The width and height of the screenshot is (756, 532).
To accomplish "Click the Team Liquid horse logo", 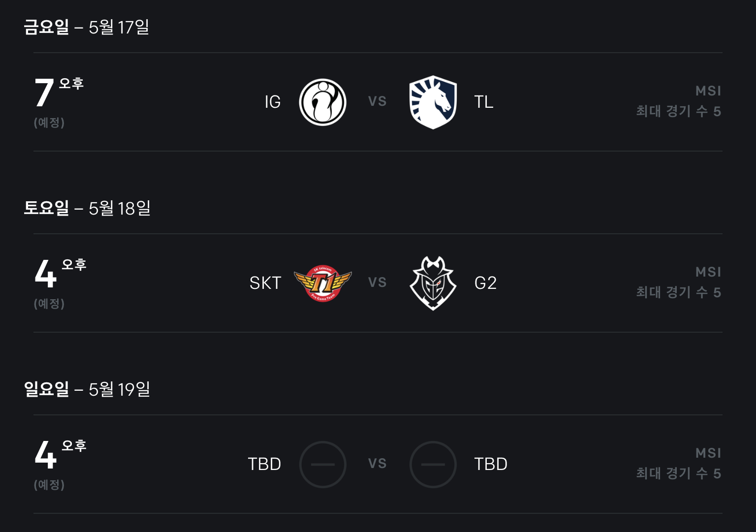I will tap(433, 102).
